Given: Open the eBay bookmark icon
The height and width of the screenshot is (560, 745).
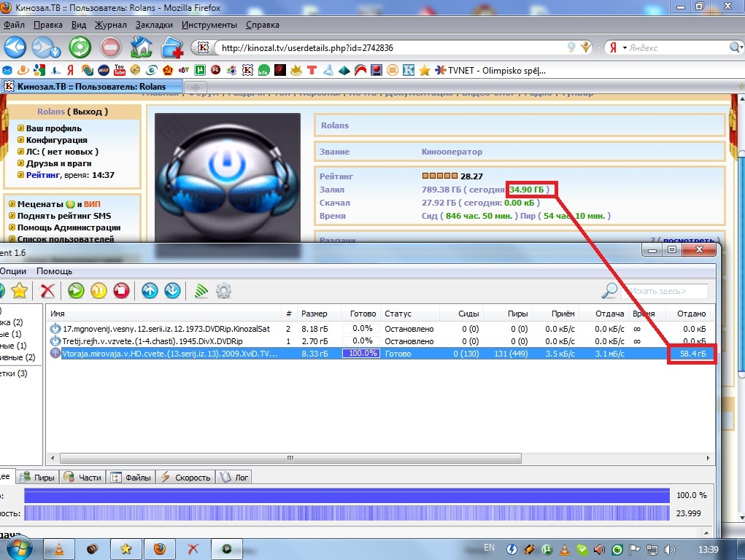Looking at the screenshot, I should click(x=184, y=70).
